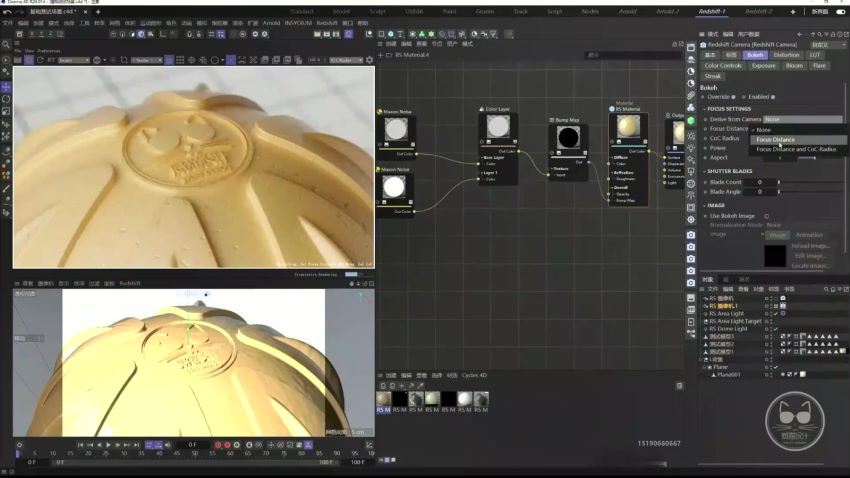Screen dimensions: 850x478
Task: Click the search magnifier icon in the left toolbar
Action: tap(6, 45)
